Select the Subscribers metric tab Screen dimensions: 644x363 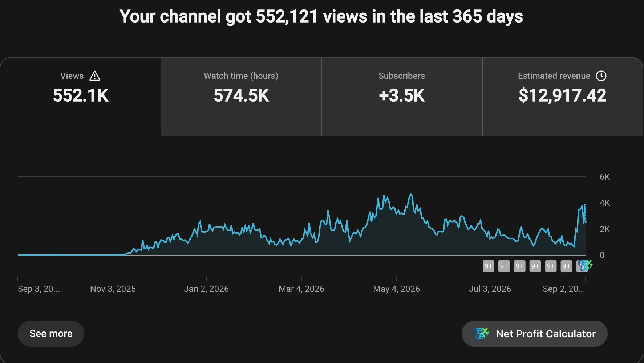click(x=402, y=97)
